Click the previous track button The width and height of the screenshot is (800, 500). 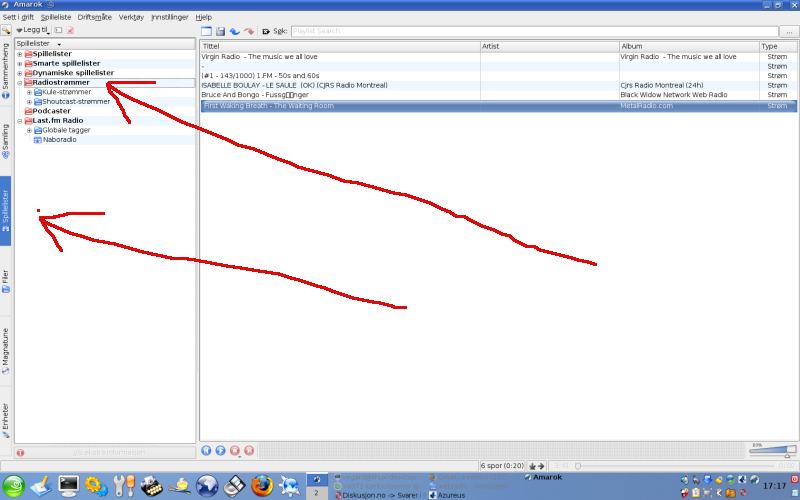click(206, 451)
